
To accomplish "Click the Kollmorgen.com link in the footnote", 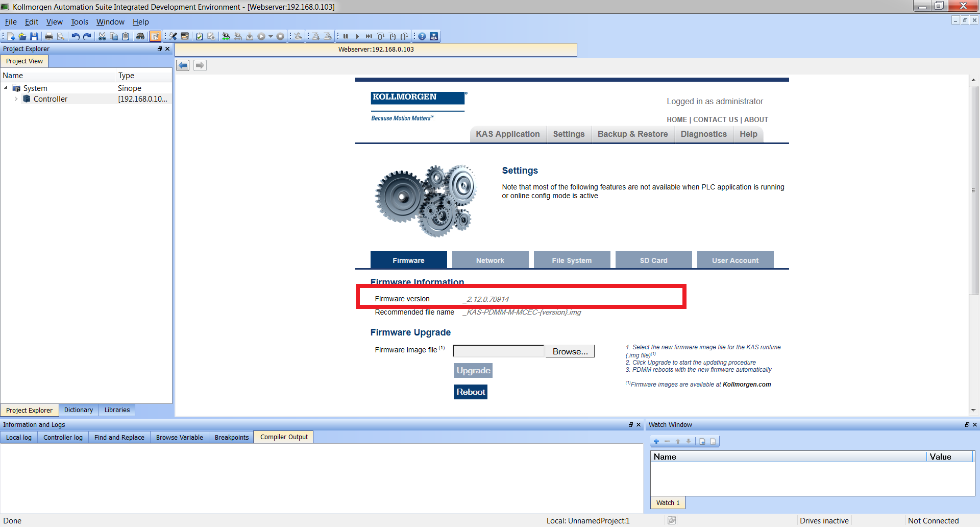I will click(747, 385).
